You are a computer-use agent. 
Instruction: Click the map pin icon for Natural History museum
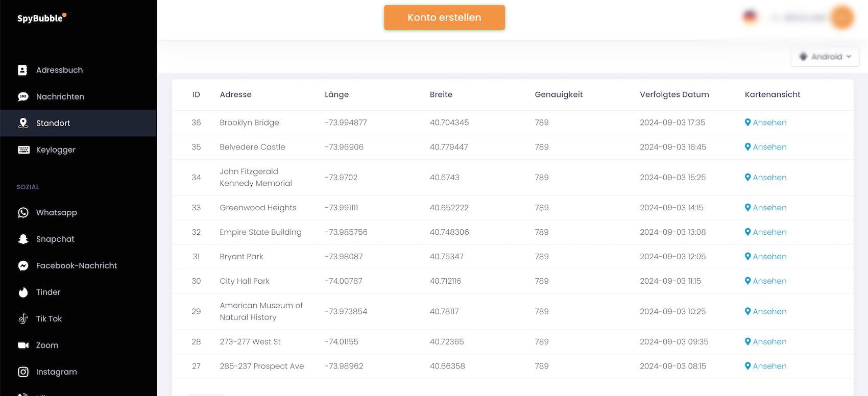click(x=748, y=311)
